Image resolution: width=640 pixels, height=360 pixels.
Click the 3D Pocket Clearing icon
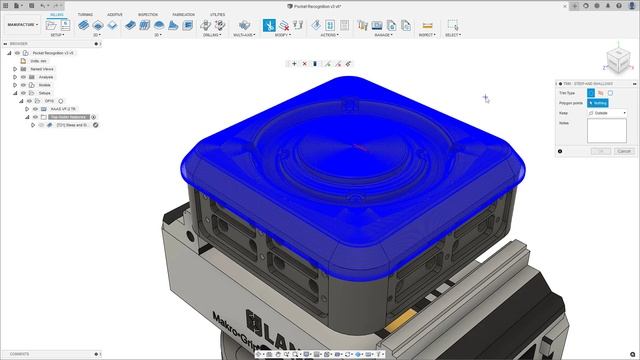144,25
